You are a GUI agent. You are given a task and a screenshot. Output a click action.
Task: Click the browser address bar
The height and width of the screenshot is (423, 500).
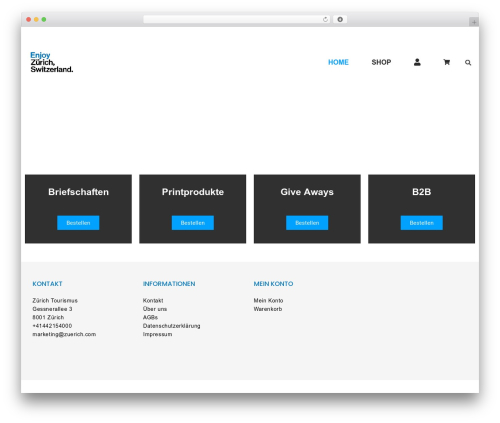(x=237, y=19)
